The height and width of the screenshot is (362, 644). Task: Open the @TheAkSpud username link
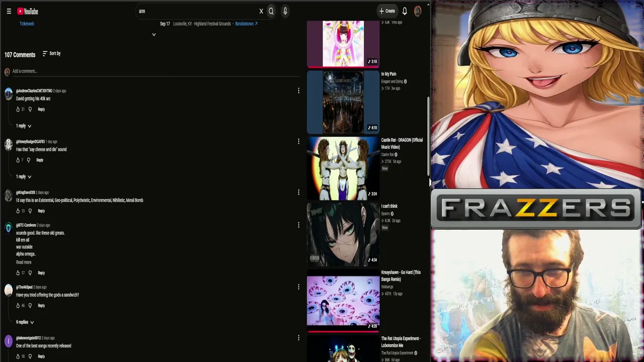[x=24, y=287]
